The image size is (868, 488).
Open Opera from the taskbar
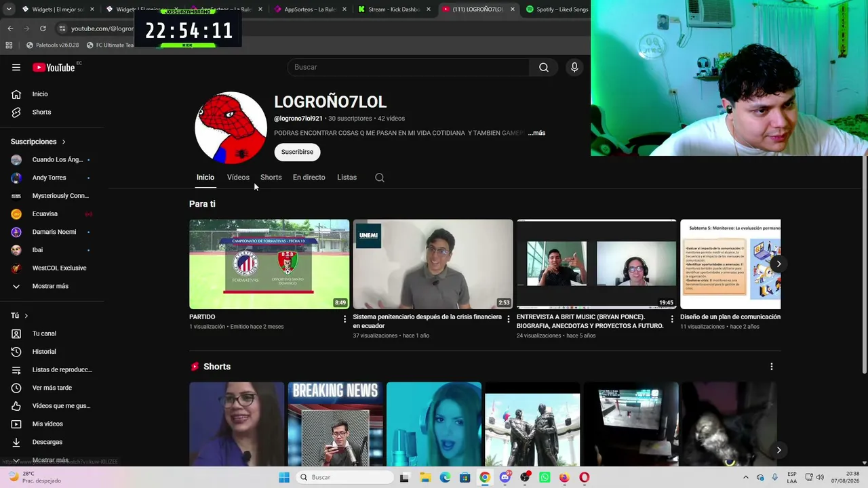585,477
